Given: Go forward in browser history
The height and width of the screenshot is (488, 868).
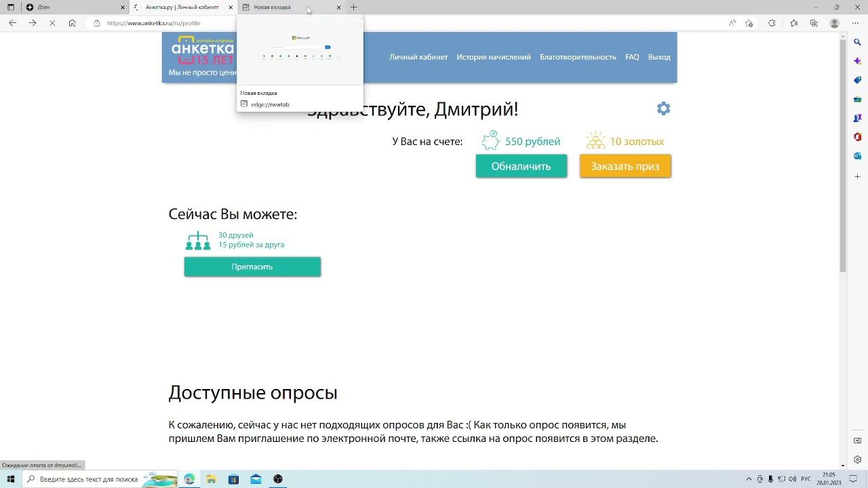Looking at the screenshot, I should tap(33, 23).
